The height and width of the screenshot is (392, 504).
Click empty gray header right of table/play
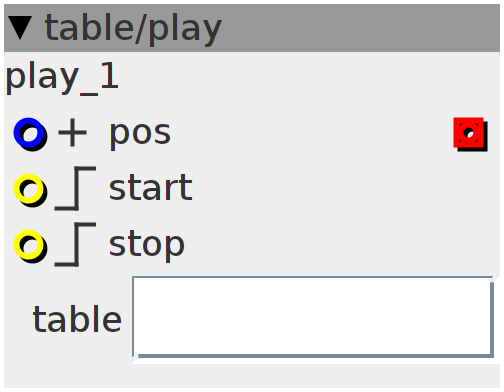(x=360, y=28)
